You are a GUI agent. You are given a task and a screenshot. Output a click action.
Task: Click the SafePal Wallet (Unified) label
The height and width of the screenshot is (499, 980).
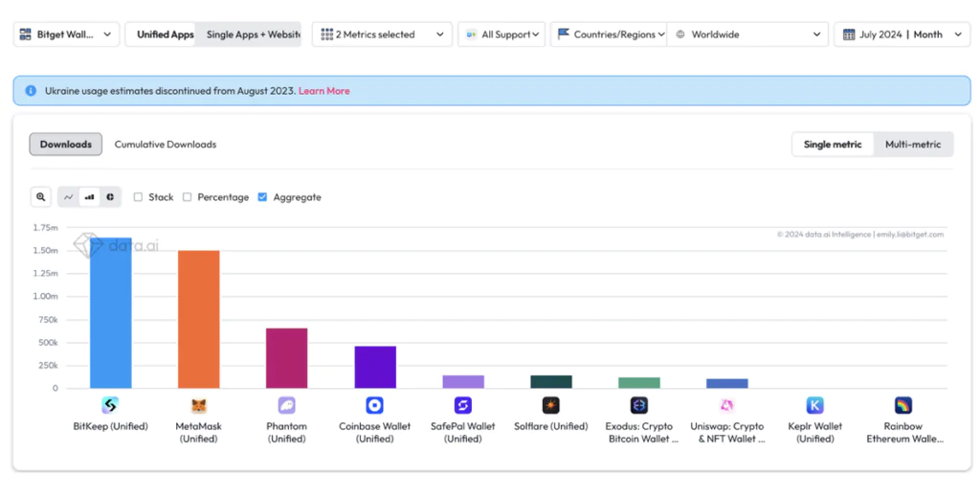click(x=463, y=432)
